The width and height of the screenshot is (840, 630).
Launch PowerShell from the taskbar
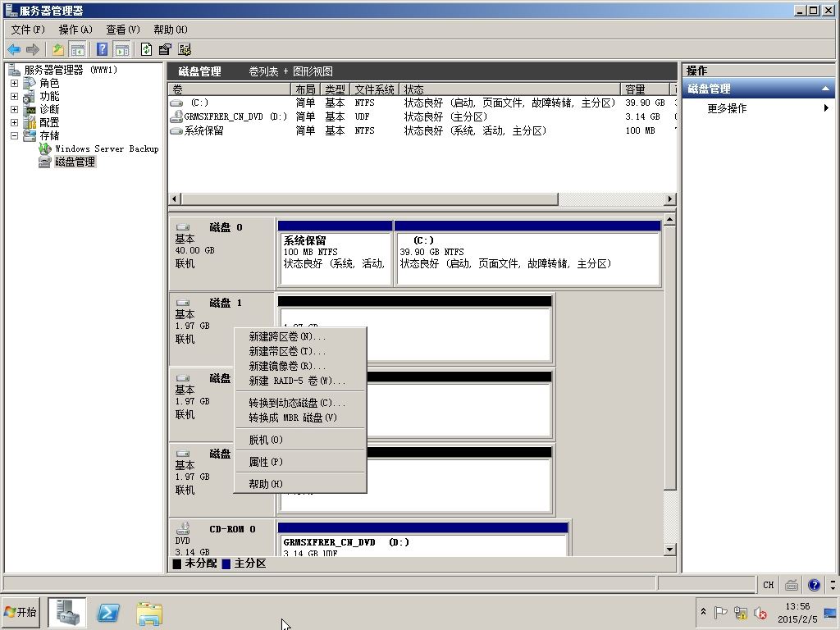tap(107, 613)
